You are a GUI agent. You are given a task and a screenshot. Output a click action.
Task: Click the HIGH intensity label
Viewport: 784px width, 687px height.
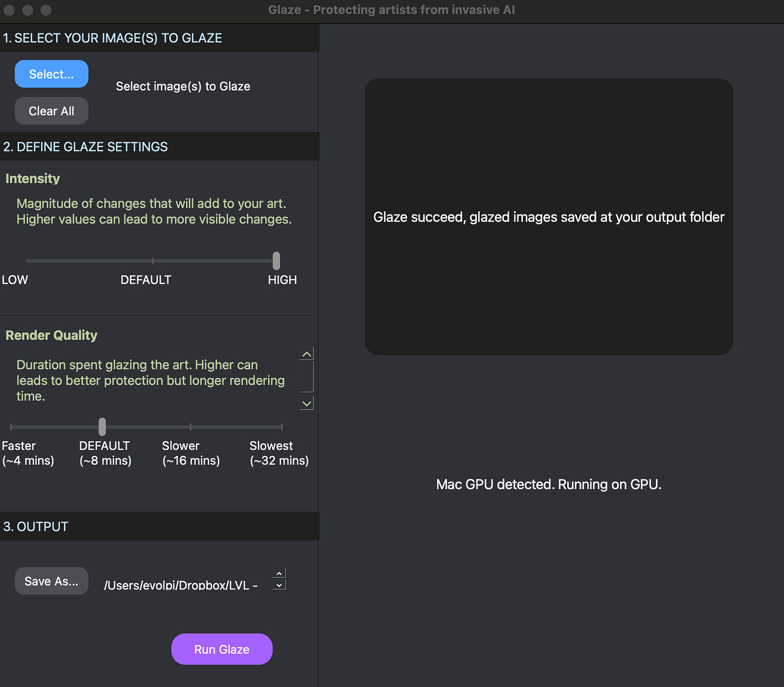282,280
